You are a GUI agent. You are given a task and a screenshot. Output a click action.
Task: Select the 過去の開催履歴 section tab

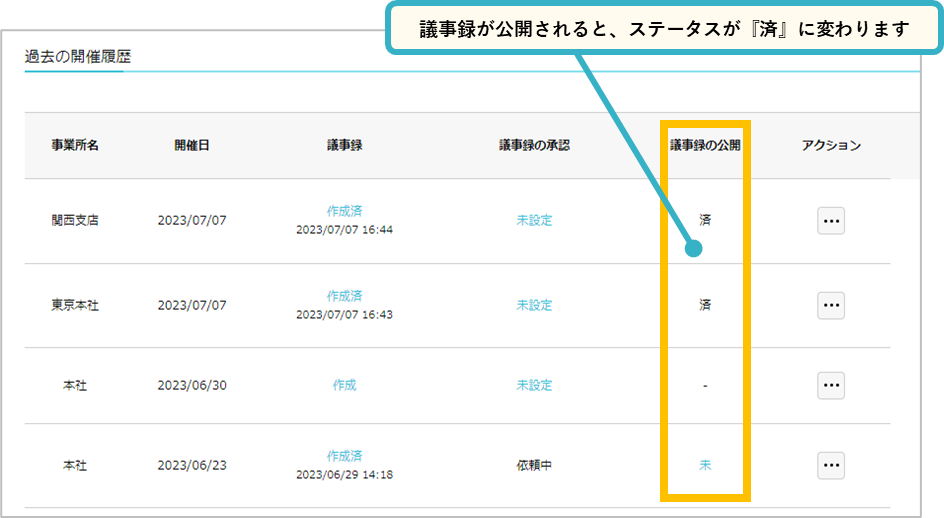tap(78, 57)
